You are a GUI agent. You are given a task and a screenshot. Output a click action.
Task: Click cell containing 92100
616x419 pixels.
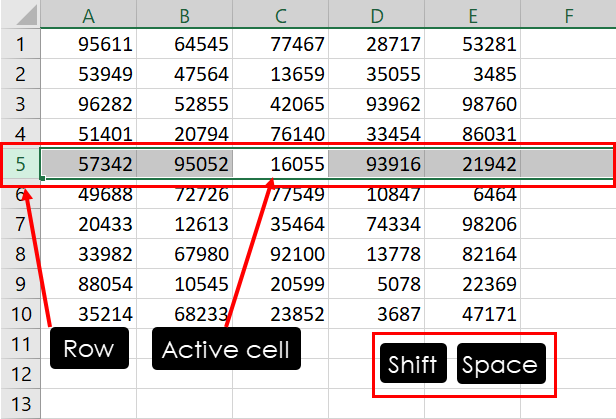(280, 254)
